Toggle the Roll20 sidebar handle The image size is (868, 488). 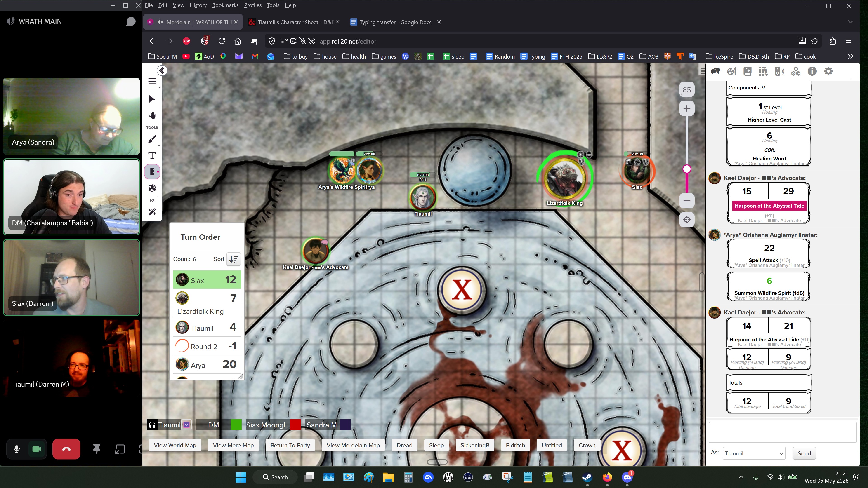[703, 71]
